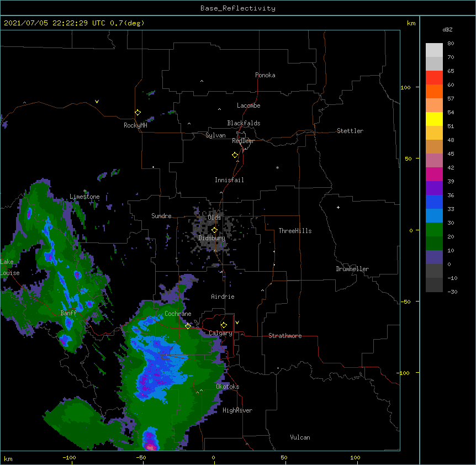Screen dimensions: 476x465
Task: Click the Innisfail label
Action: [x=229, y=180]
